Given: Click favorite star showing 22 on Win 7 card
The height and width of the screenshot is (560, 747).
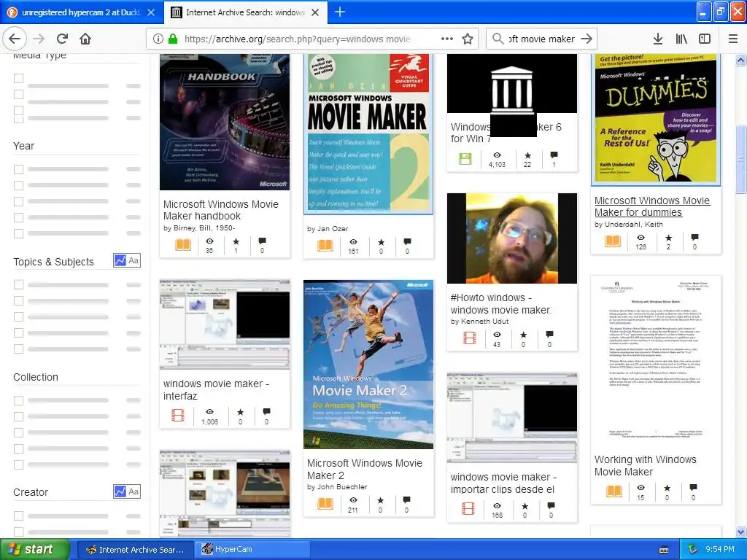Looking at the screenshot, I should pyautogui.click(x=527, y=155).
